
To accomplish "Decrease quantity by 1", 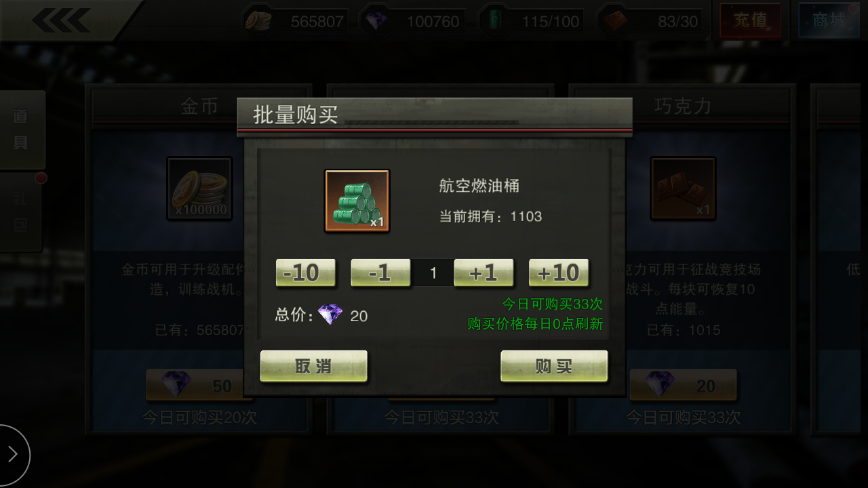I will (380, 273).
